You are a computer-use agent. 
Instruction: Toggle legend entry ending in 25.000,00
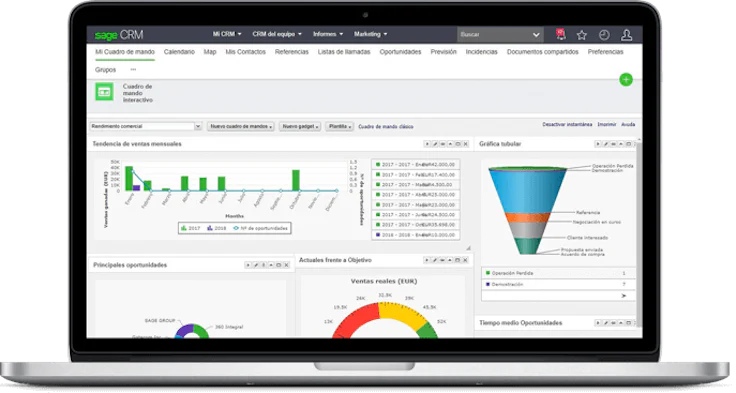coord(415,195)
